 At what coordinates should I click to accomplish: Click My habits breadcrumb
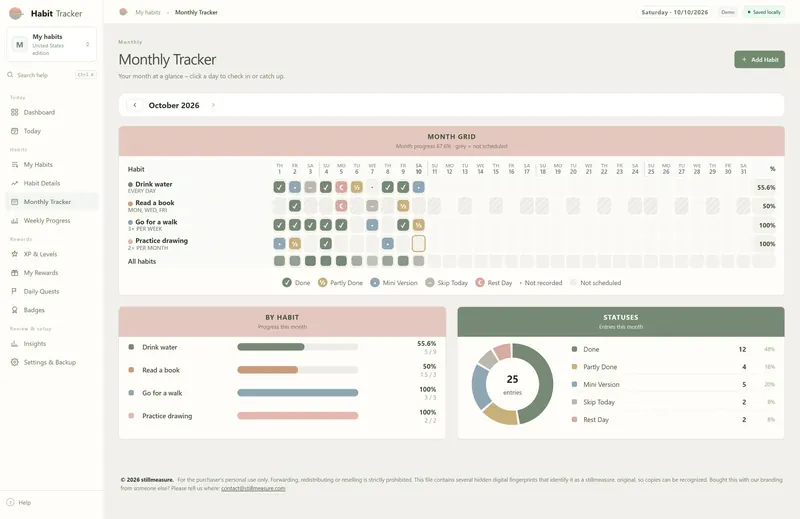[148, 12]
